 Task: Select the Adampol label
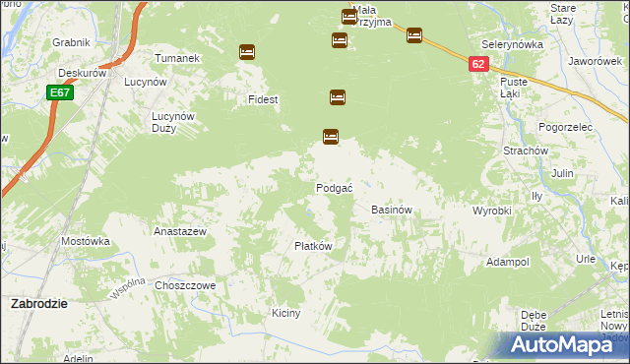coord(508,262)
